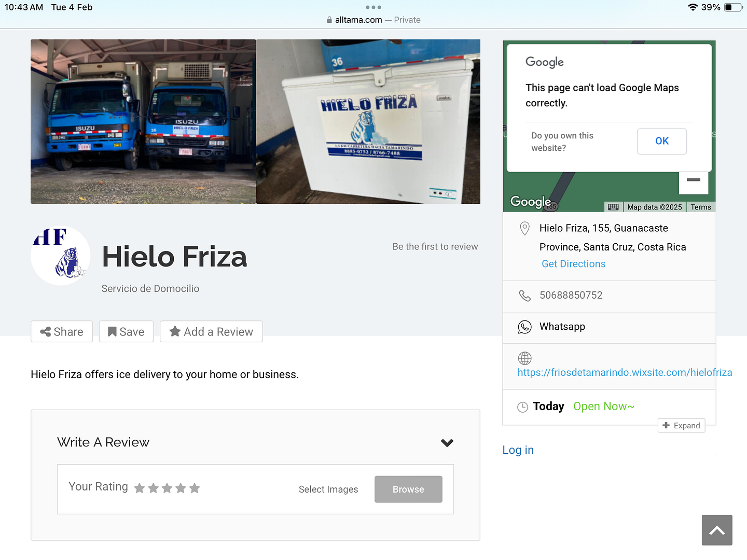Click the phone handset icon
Viewport: 747px width, 560px height.
pyautogui.click(x=524, y=296)
